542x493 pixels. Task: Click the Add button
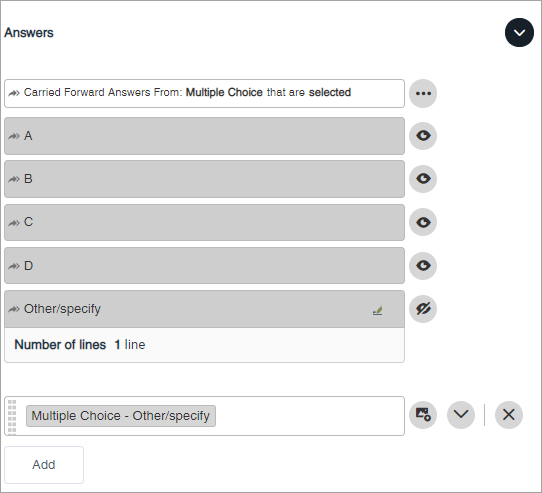click(44, 465)
